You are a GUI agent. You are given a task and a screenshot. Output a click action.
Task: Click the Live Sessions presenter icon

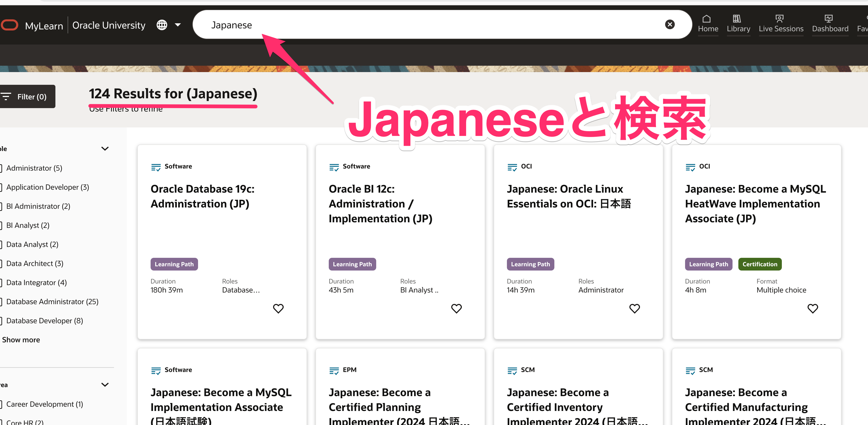(779, 19)
